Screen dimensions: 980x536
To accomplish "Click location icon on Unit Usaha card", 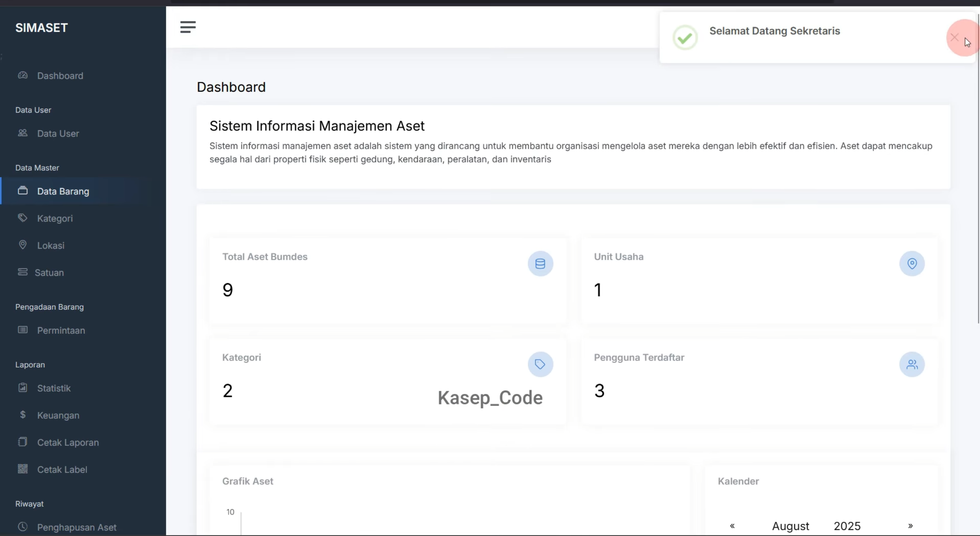I will point(912,264).
